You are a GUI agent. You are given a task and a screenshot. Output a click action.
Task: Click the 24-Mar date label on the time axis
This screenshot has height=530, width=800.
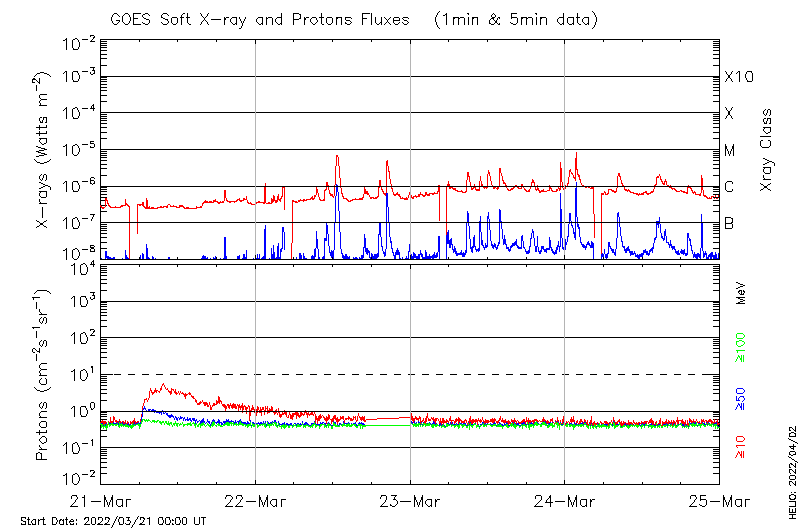(x=564, y=501)
